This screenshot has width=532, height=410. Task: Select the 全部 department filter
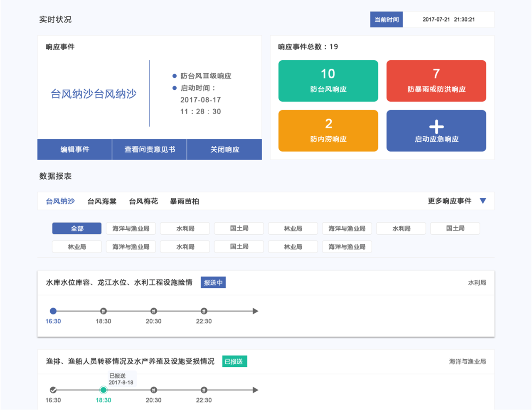[77, 228]
